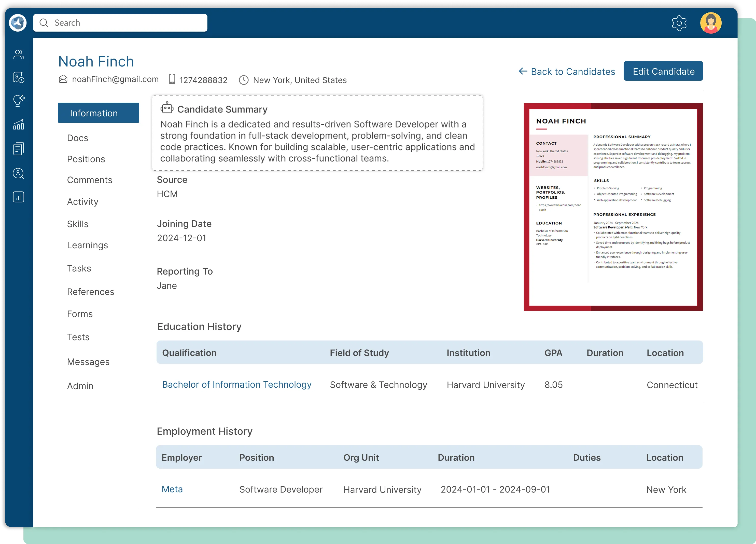Viewport: 756px width, 544px height.
Task: Select the candidate search magnifier icon
Action: pyautogui.click(x=18, y=173)
